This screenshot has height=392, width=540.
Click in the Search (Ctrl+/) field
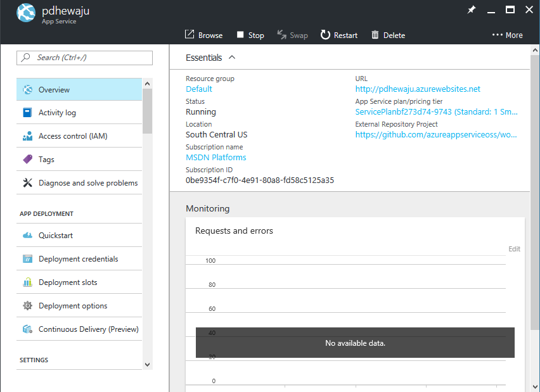(84, 58)
